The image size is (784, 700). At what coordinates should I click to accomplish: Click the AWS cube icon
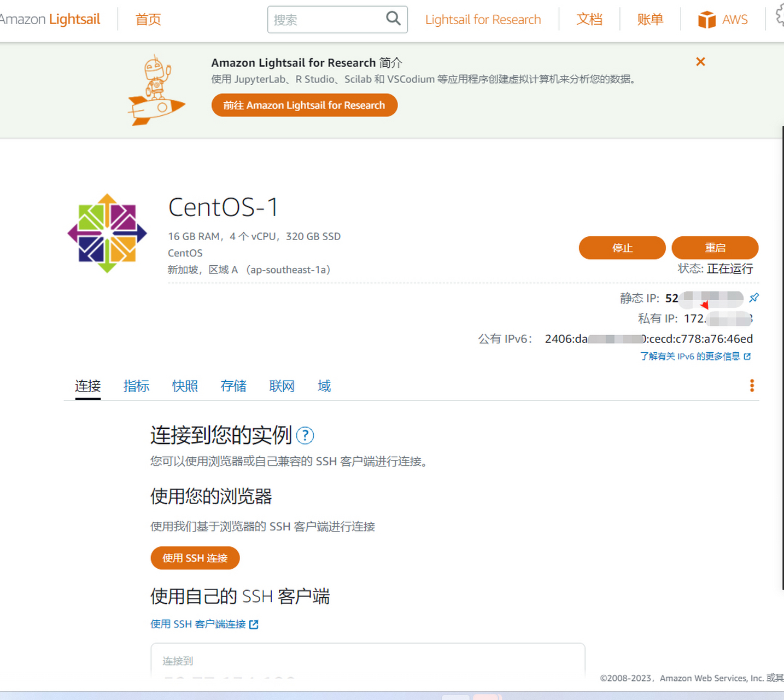707,20
